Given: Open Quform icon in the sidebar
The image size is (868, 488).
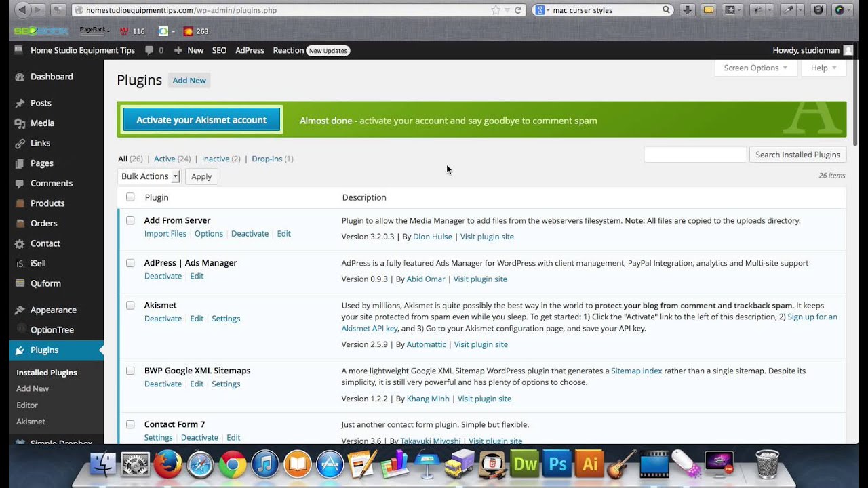Looking at the screenshot, I should coord(20,283).
